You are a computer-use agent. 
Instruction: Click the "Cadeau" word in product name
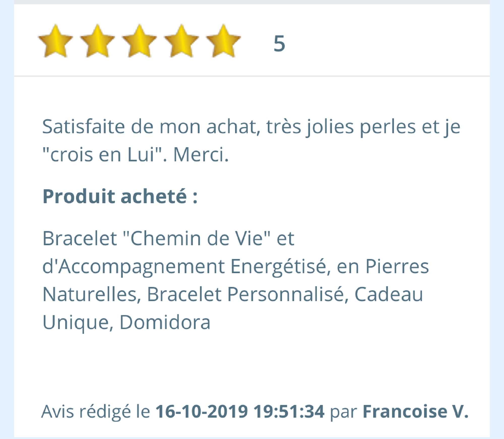point(389,294)
